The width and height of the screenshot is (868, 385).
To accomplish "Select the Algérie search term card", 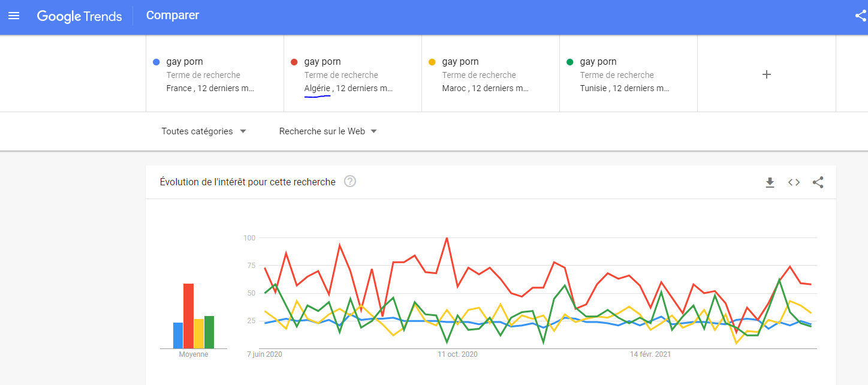I will [x=352, y=74].
